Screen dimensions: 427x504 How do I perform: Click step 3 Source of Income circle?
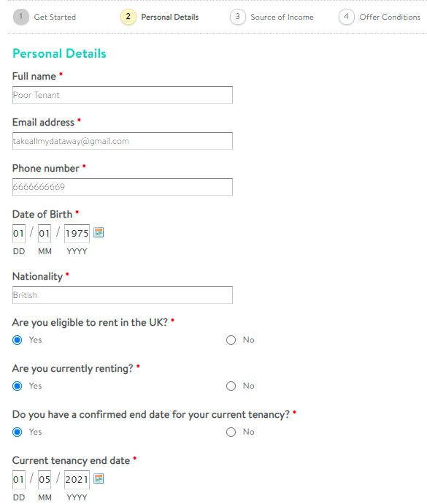click(238, 17)
